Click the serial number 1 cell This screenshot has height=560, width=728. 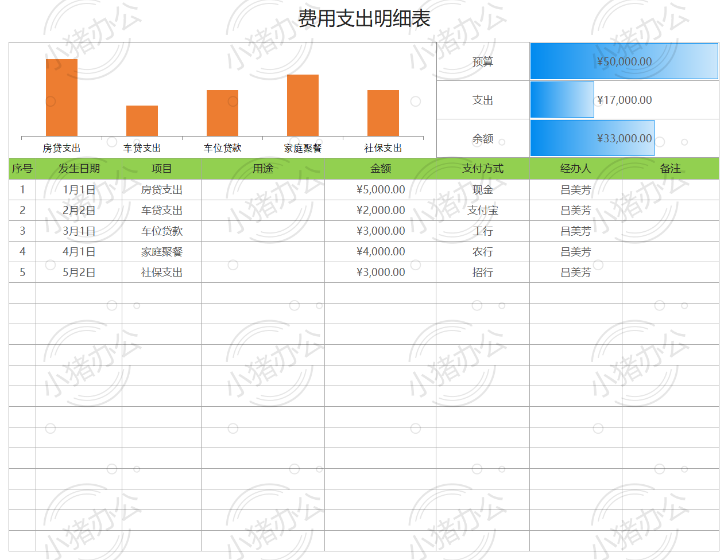[22, 190]
